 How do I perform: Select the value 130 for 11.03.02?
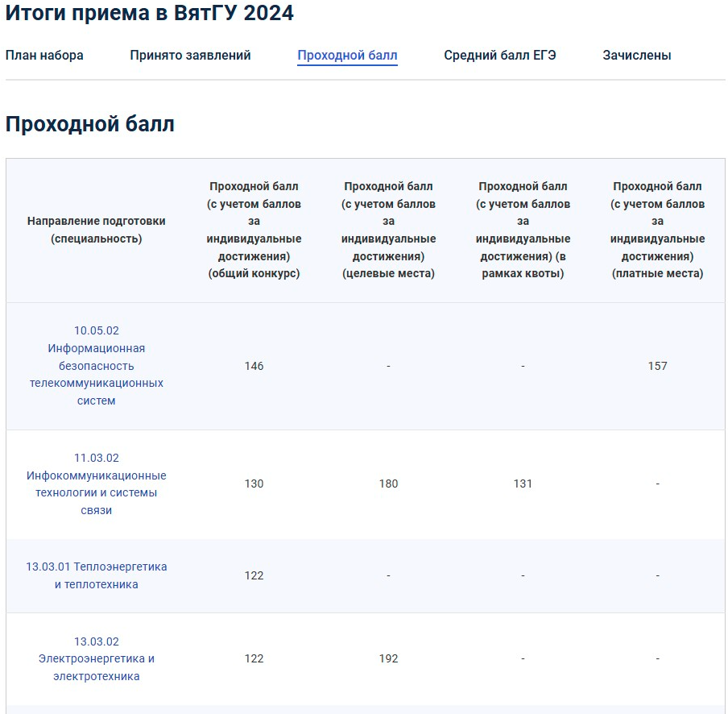click(254, 484)
